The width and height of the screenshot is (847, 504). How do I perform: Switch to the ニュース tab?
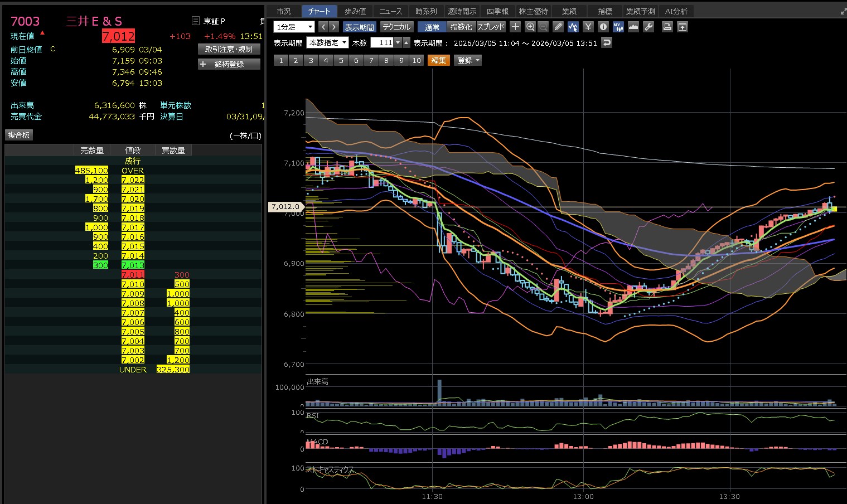(390, 11)
